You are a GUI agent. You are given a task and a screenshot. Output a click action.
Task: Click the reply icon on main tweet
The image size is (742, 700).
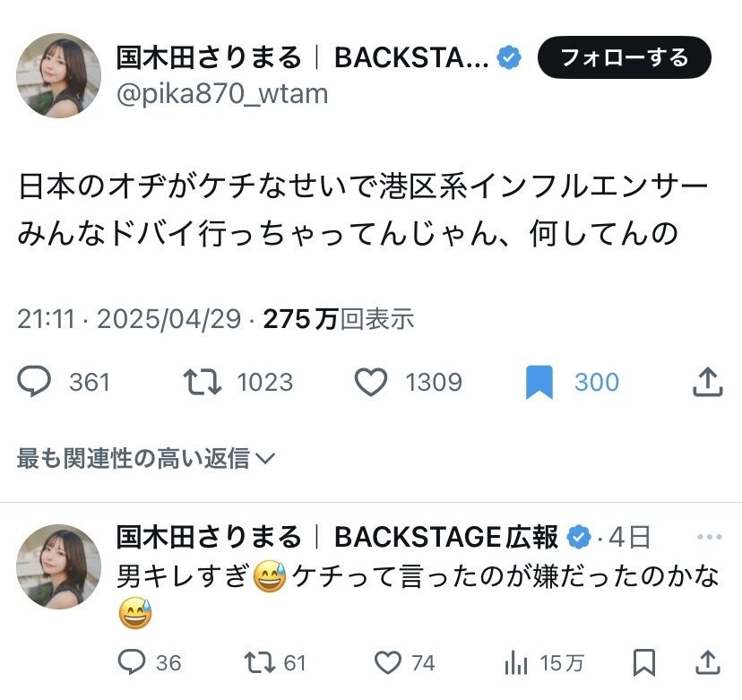point(35,383)
